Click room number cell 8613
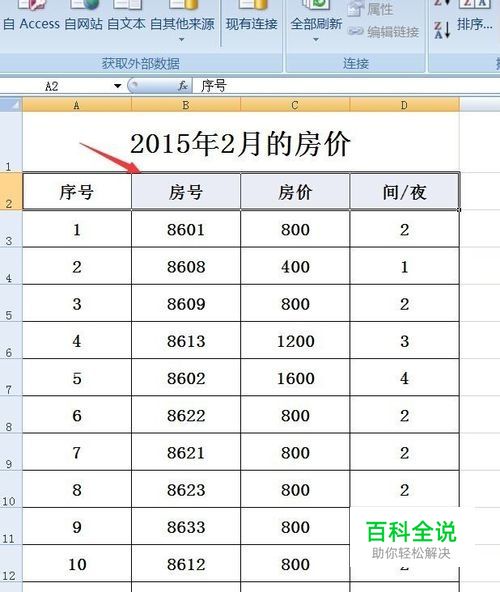This screenshot has width=500, height=592. [186, 340]
